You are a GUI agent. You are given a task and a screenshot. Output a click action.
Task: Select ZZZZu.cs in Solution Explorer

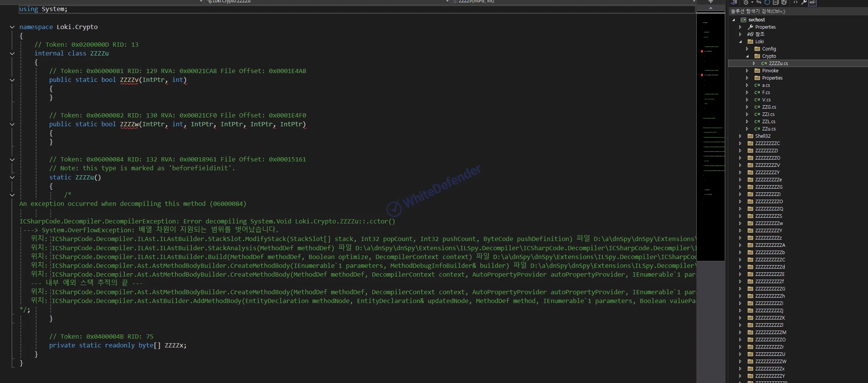[778, 64]
